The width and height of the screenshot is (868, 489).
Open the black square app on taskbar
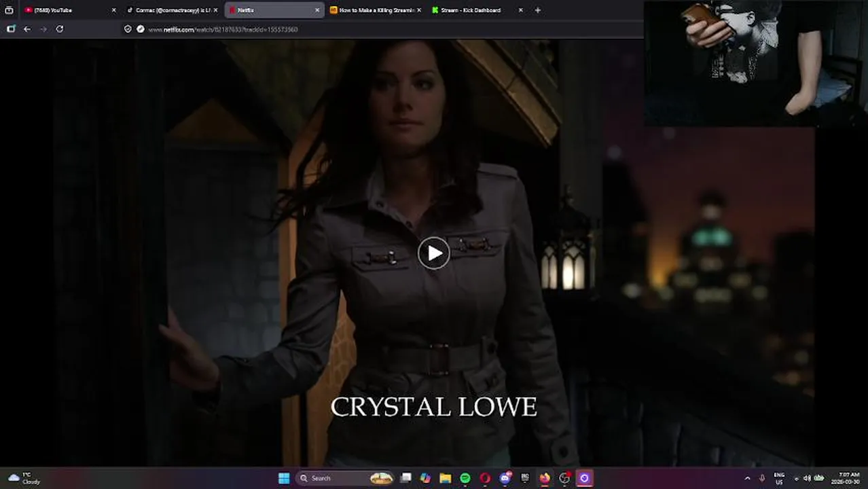click(x=525, y=478)
